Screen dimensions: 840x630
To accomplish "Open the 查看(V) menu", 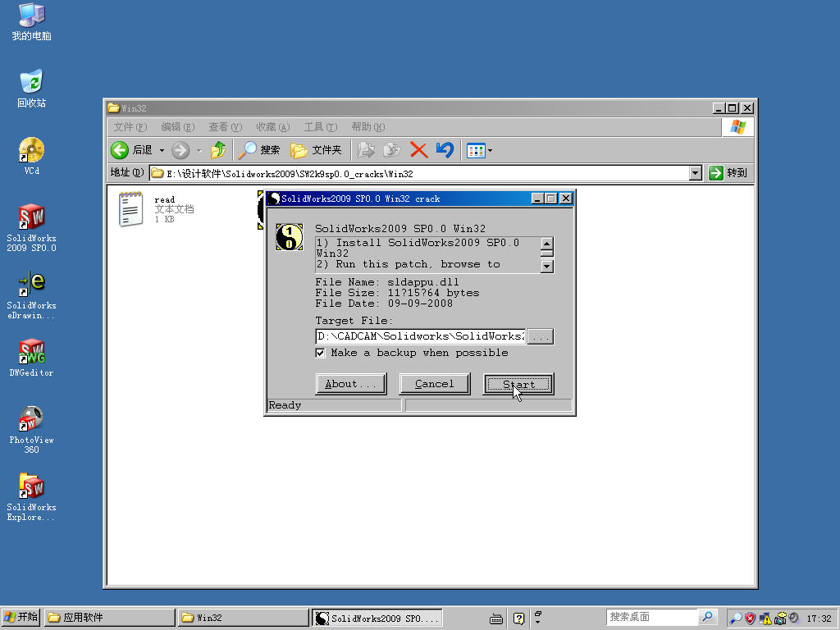I will [x=226, y=127].
